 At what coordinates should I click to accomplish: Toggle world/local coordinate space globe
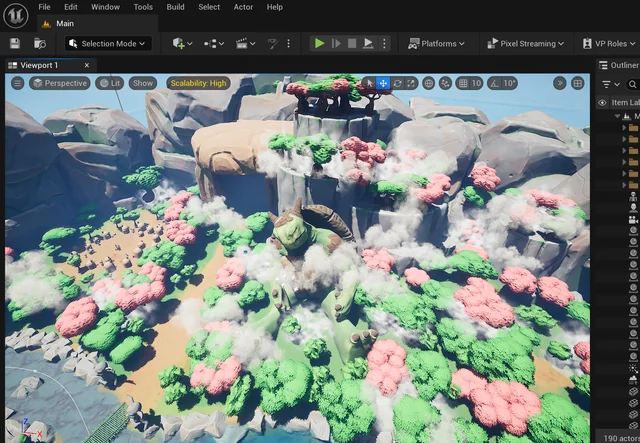429,83
